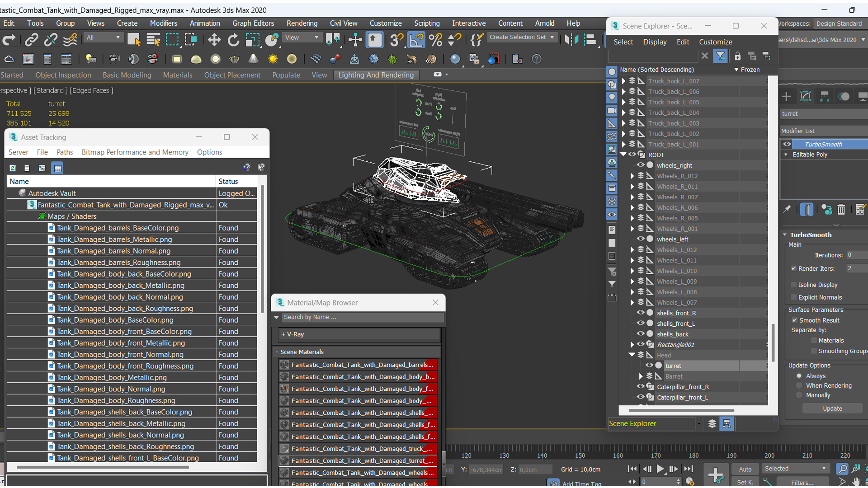Expand the Barrel hierarchy node
Image resolution: width=868 pixels, height=488 pixels.
click(641, 376)
